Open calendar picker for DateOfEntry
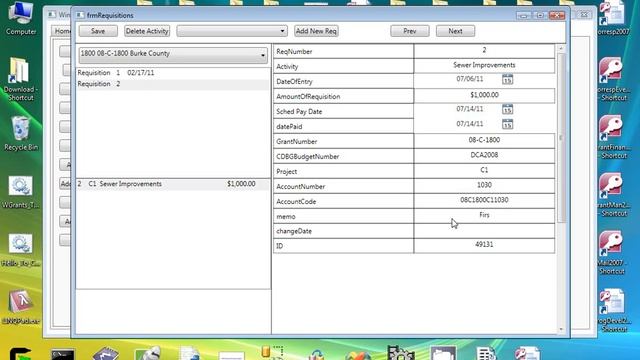 pyautogui.click(x=507, y=79)
